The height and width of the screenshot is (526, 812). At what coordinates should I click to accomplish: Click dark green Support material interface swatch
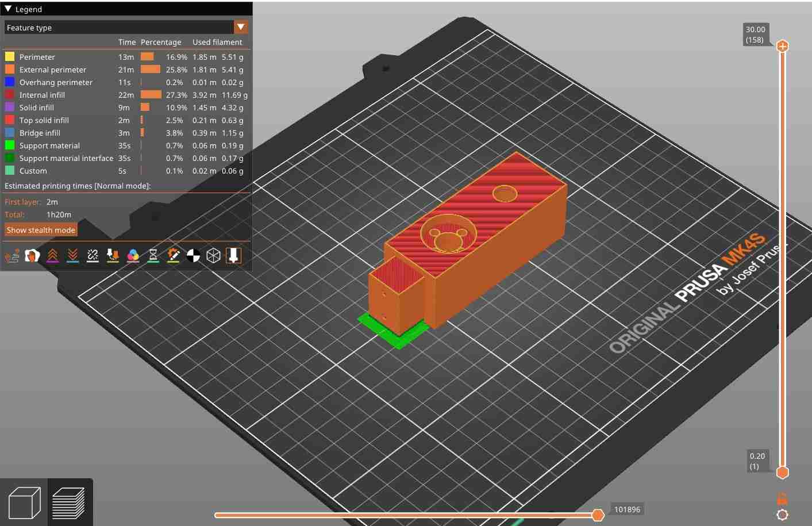(x=10, y=158)
